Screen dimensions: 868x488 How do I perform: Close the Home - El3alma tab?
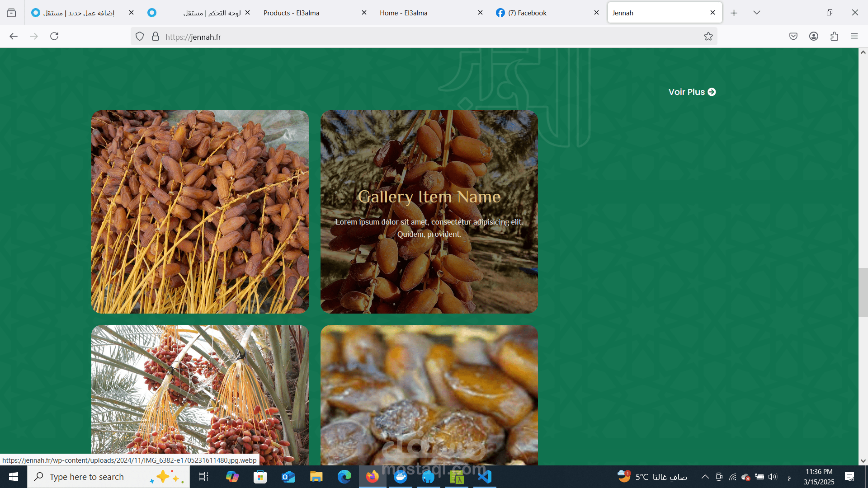(x=480, y=13)
